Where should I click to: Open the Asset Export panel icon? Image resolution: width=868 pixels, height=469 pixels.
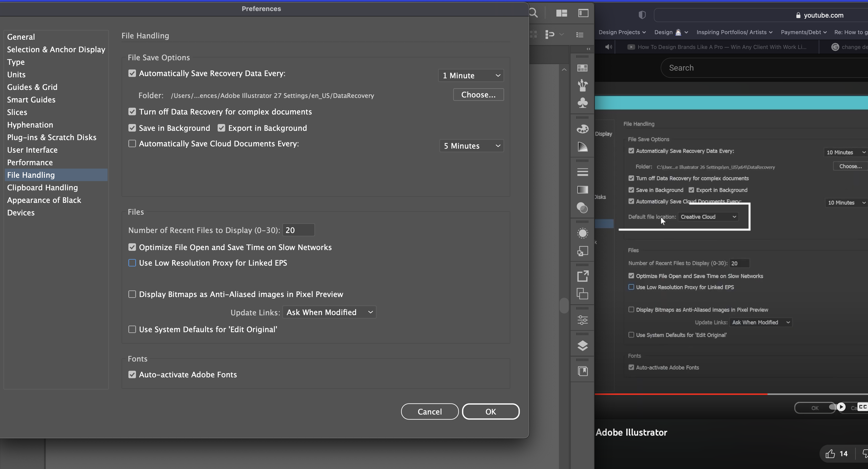pos(582,276)
